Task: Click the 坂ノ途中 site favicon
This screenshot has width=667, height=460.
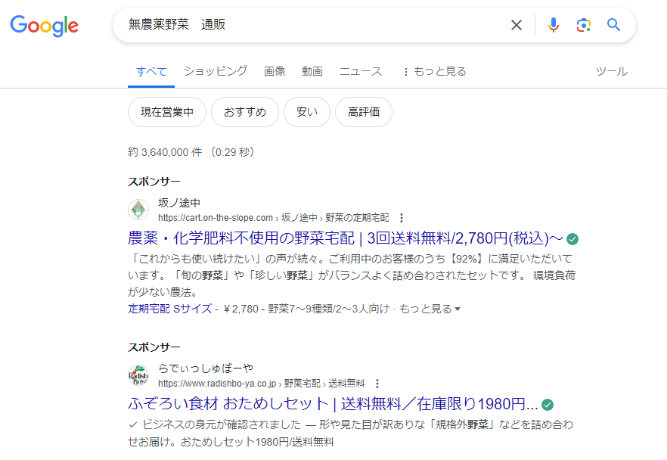Action: (138, 209)
